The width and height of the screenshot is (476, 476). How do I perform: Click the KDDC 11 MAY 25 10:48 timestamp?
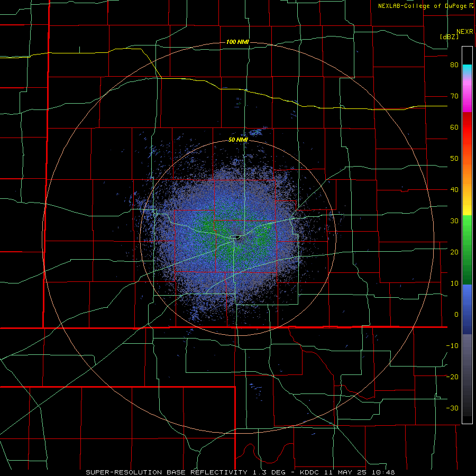tap(347, 472)
